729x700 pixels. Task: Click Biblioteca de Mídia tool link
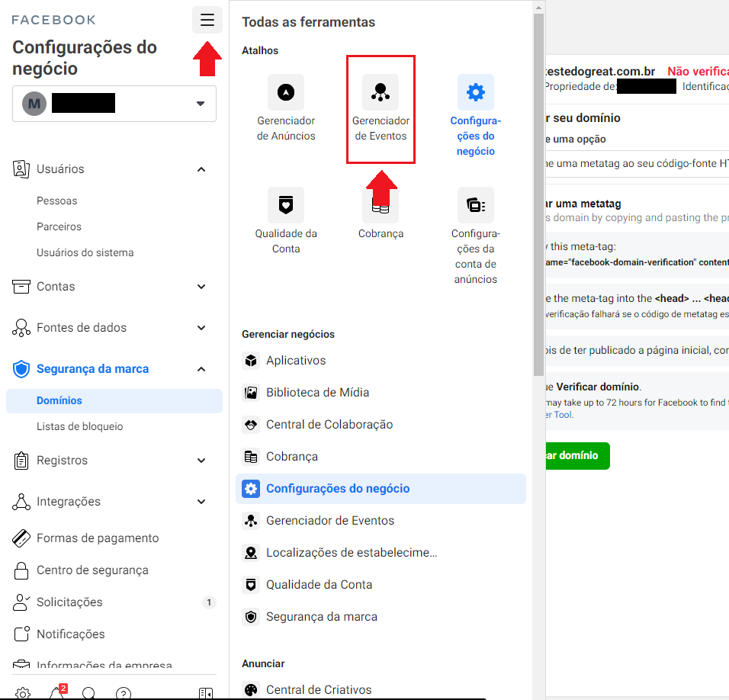(x=317, y=393)
